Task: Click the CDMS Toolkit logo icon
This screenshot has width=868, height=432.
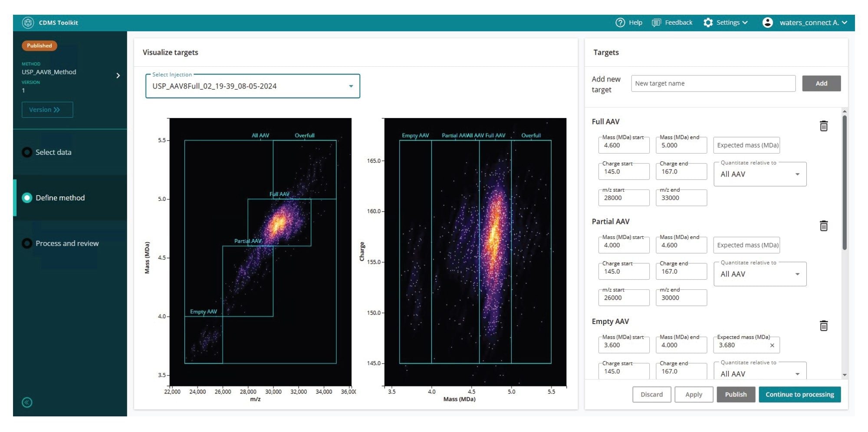Action: pos(28,23)
